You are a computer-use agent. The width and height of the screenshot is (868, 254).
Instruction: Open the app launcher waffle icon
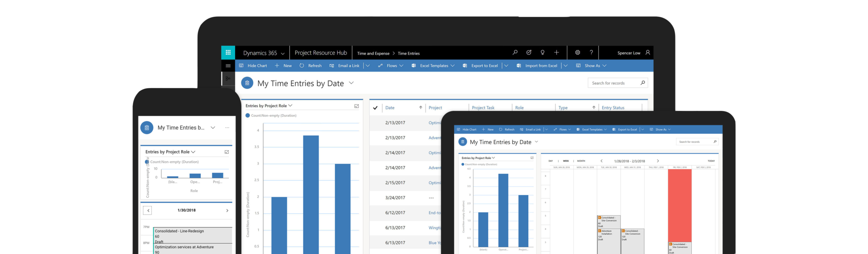pyautogui.click(x=228, y=52)
